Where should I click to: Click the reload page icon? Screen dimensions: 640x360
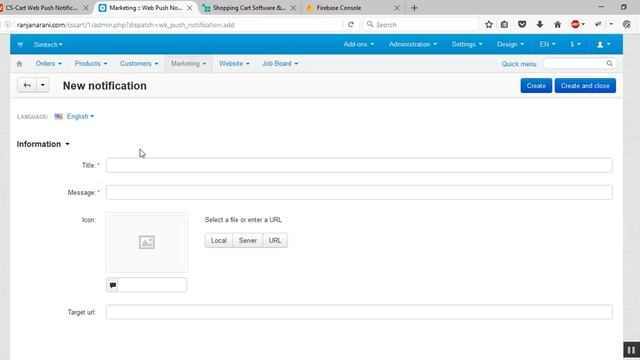(351, 24)
